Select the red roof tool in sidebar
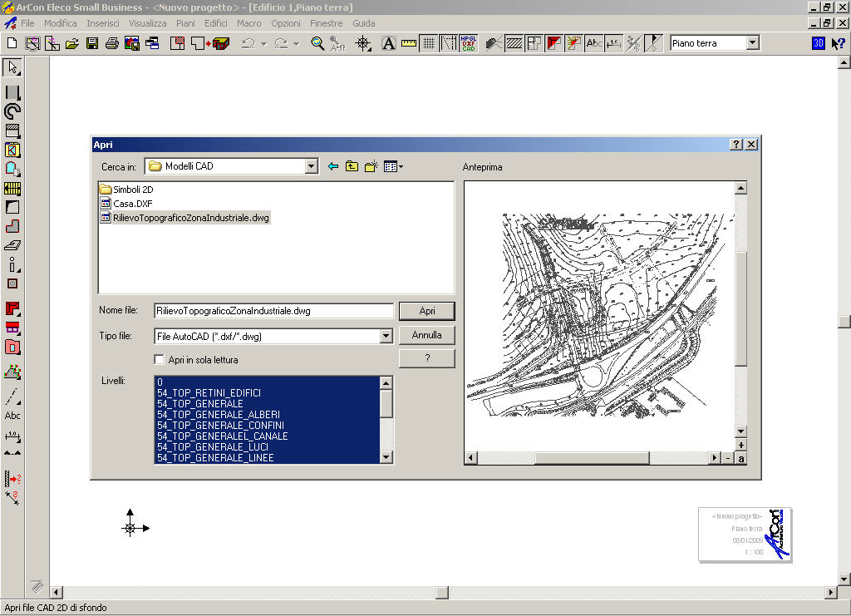Screen dimensions: 851x616 [x=12, y=309]
